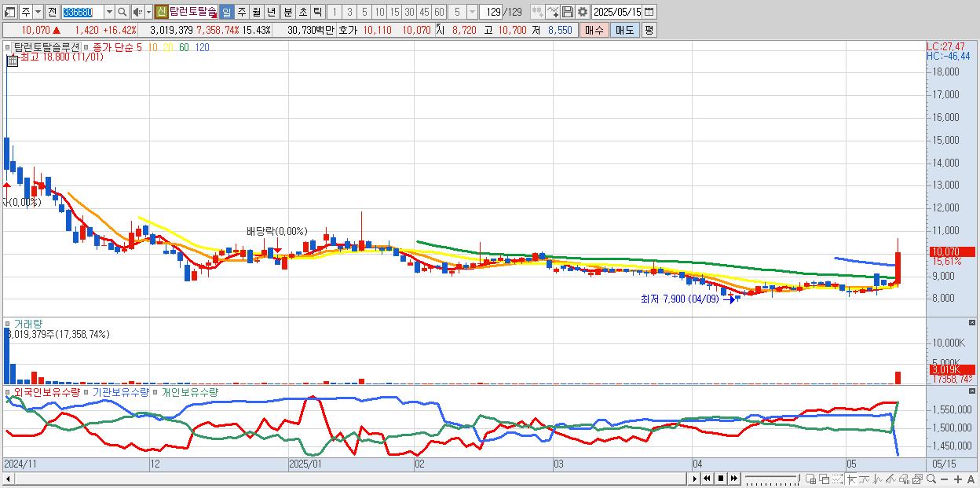Select the 년 yearly chart period
This screenshot has width=980, height=488.
[x=271, y=12]
